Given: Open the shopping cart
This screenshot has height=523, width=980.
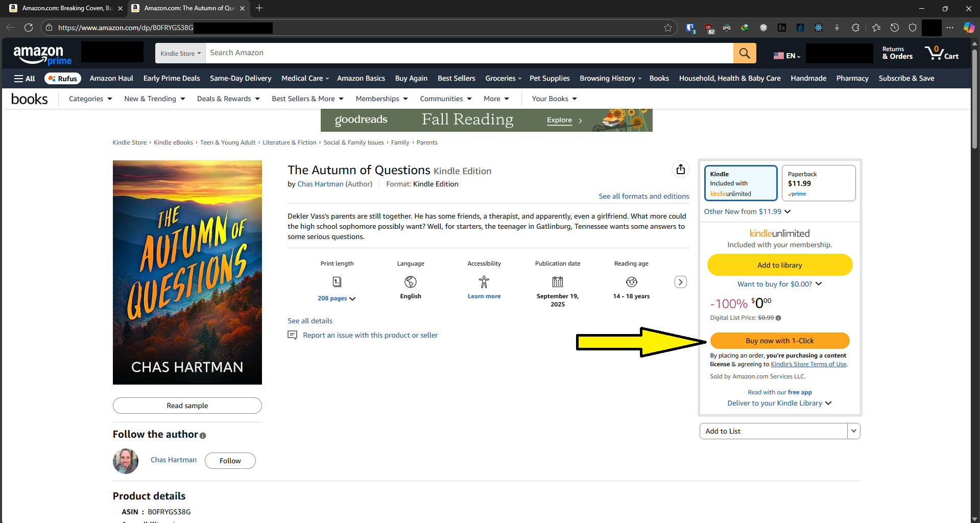Looking at the screenshot, I should click(x=941, y=53).
